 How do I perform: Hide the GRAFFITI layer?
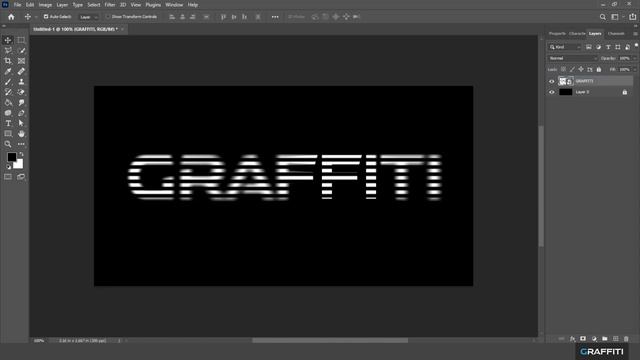point(551,81)
